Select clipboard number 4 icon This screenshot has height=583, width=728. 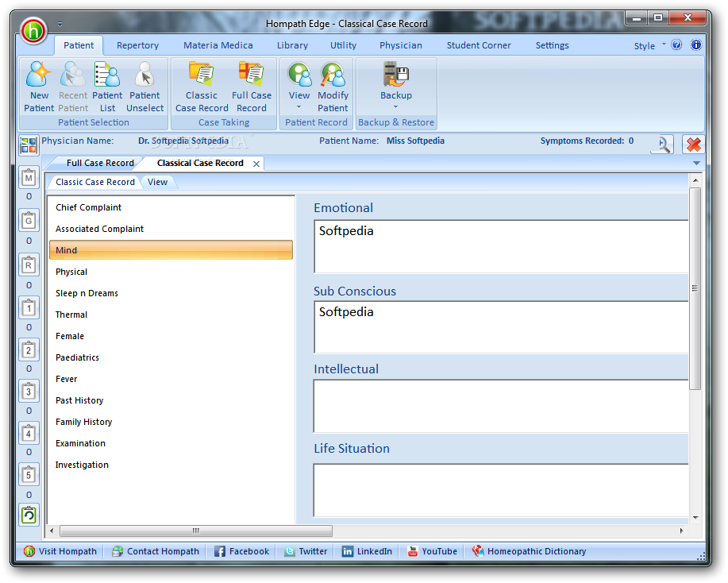tap(29, 434)
